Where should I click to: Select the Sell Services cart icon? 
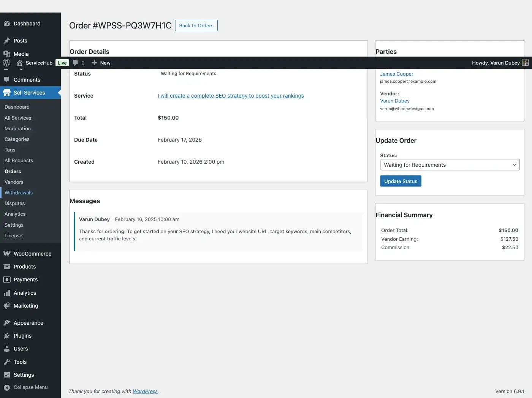[7, 92]
